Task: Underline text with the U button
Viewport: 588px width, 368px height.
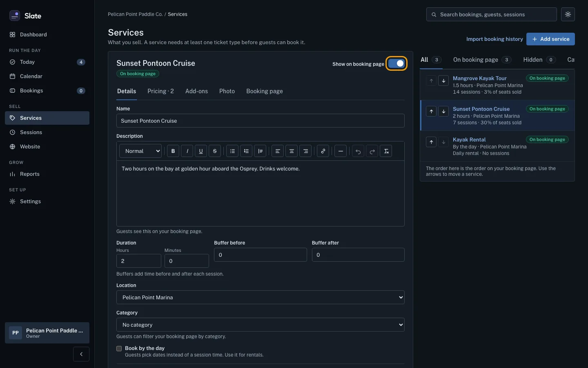Action: (x=201, y=151)
